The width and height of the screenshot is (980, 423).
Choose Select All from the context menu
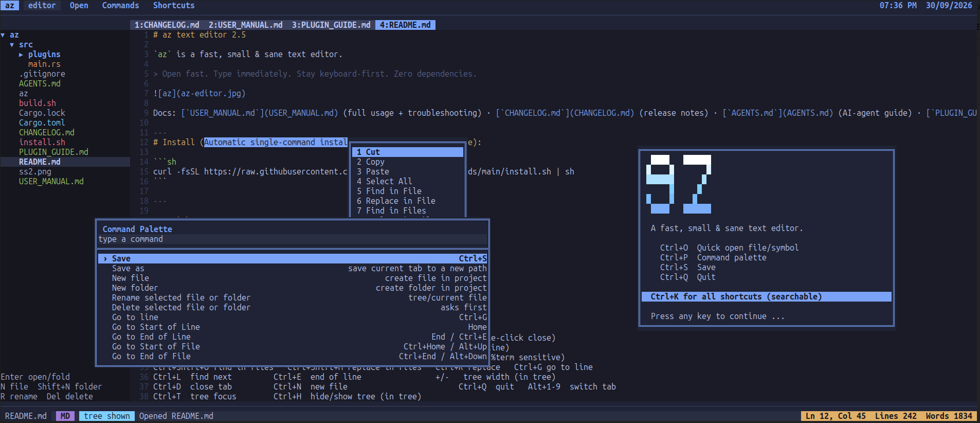[x=408, y=182]
